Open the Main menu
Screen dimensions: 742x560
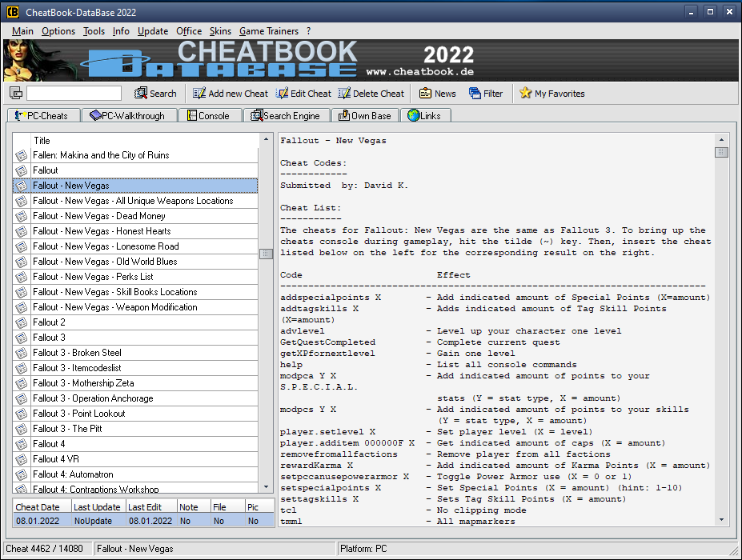click(22, 31)
